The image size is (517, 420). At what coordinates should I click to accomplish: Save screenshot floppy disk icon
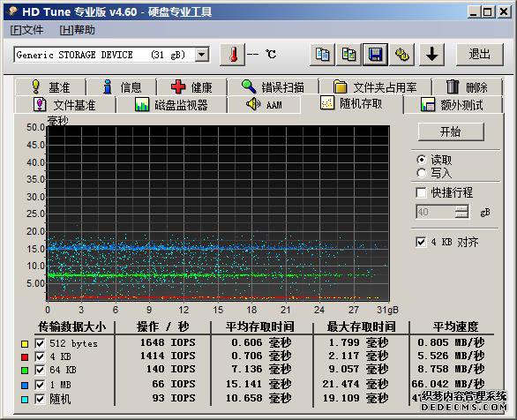coord(375,55)
